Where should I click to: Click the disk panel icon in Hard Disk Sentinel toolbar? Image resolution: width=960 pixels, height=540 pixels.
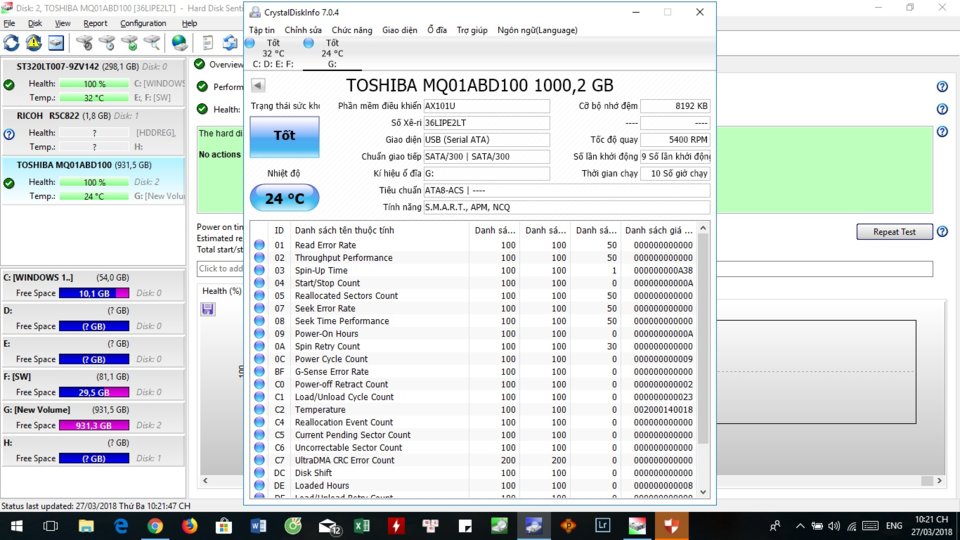[x=56, y=42]
